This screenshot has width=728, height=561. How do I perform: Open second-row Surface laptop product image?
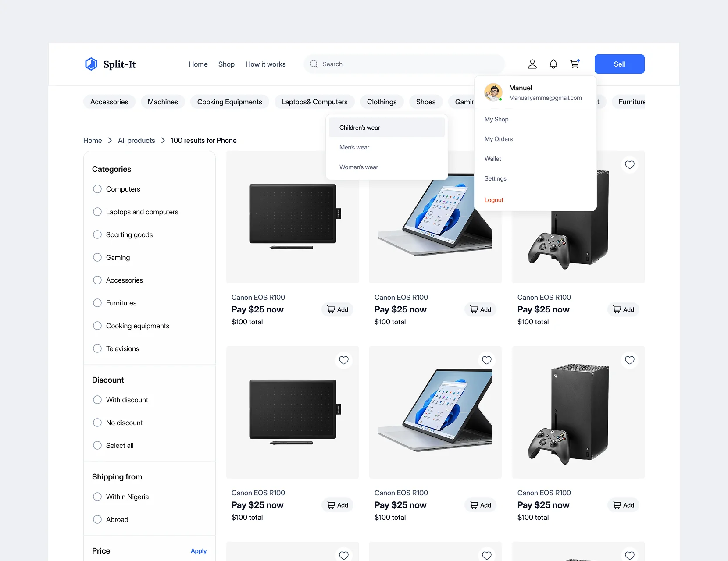pos(435,412)
